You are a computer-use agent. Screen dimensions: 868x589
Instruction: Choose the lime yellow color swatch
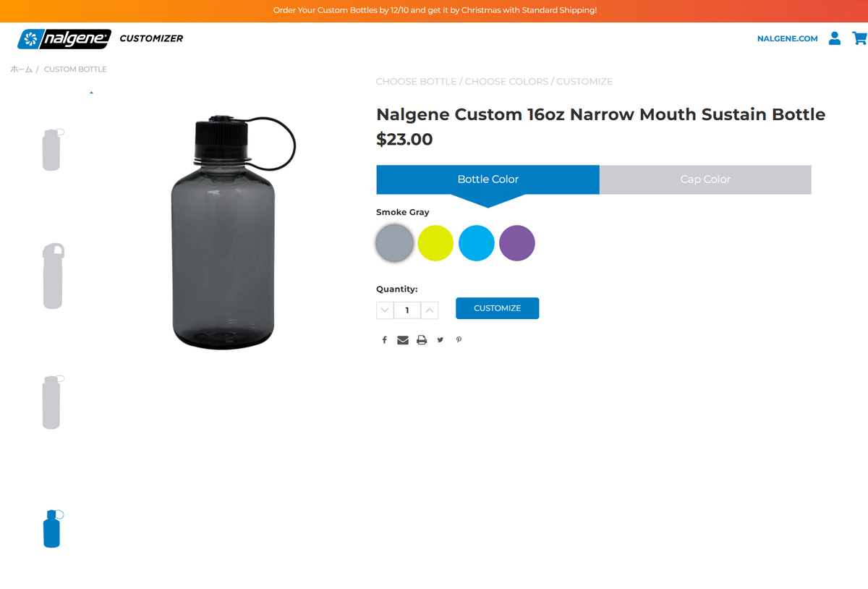click(435, 243)
